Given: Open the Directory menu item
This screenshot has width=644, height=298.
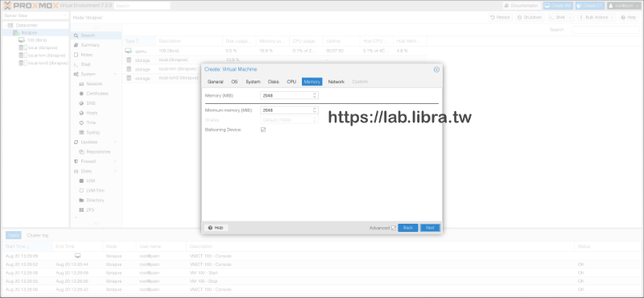Looking at the screenshot, I should tap(96, 201).
